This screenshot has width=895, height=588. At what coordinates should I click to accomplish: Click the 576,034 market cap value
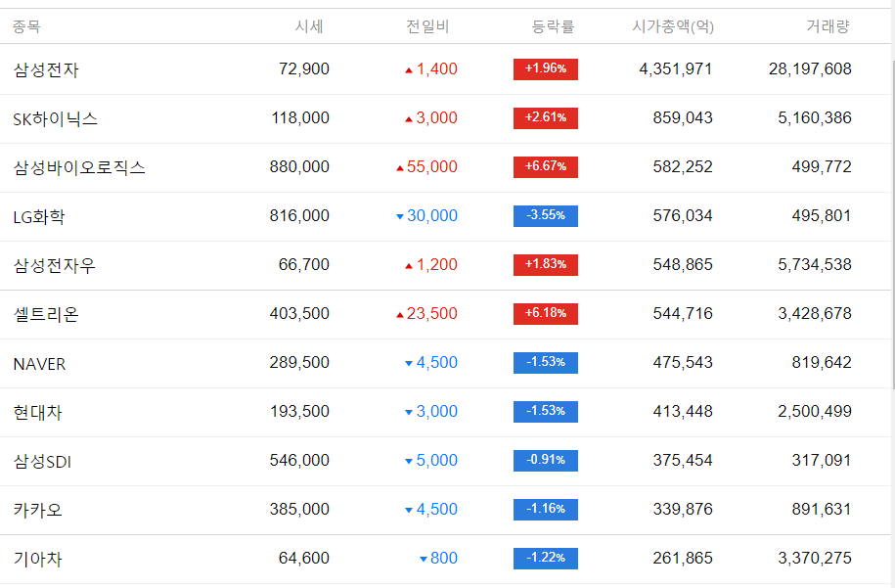point(683,216)
